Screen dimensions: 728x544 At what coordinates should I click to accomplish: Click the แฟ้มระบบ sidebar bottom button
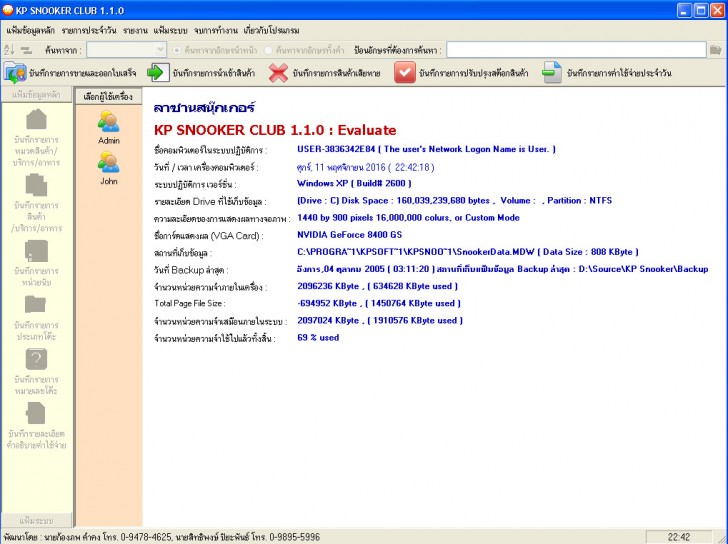pos(37,520)
